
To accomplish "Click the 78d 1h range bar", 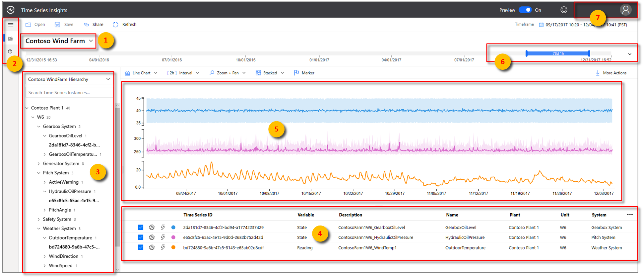I will pos(558,53).
